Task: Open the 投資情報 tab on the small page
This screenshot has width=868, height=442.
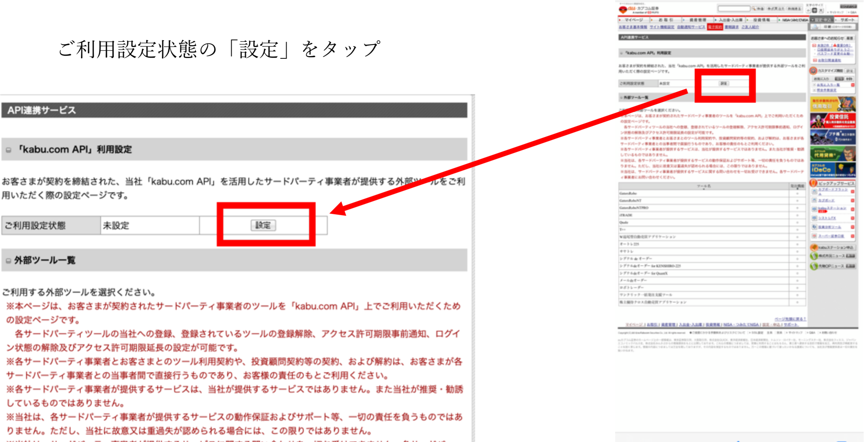Action: pos(762,20)
